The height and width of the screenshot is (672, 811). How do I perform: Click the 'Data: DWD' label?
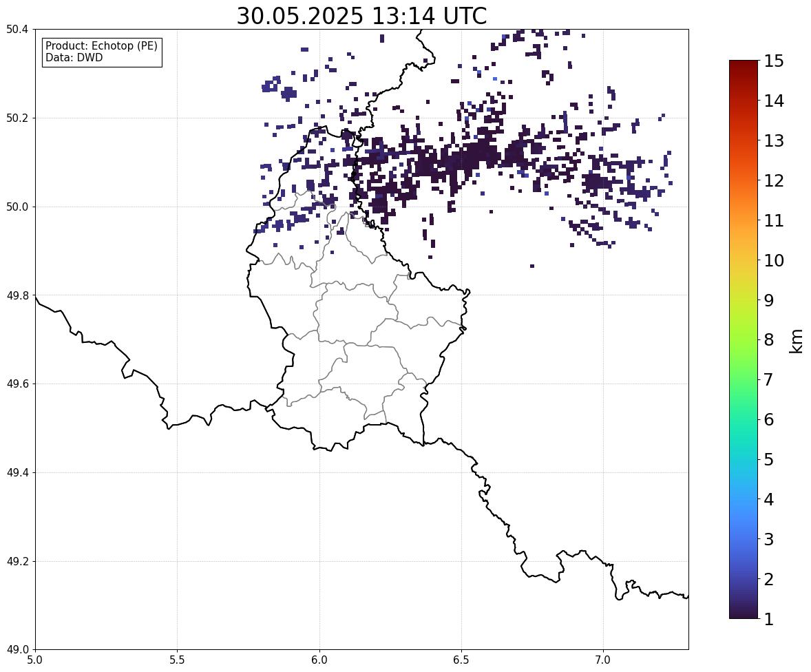click(x=74, y=57)
